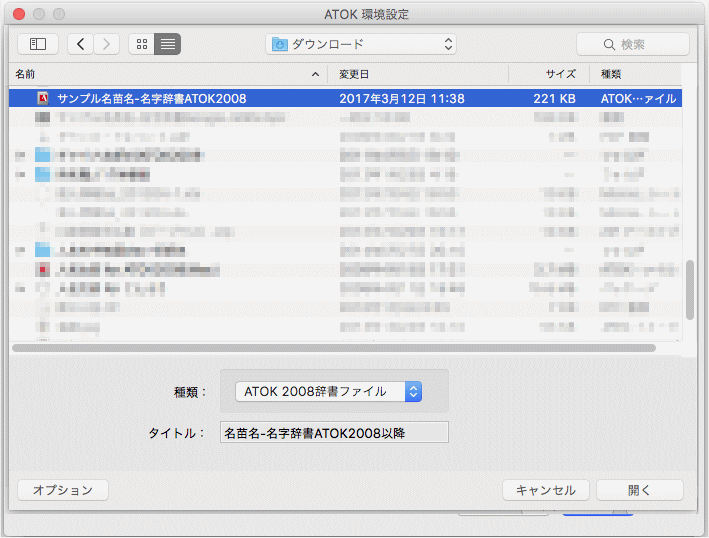Click the キャンセル button
Screen dimensions: 709x538
[546, 490]
